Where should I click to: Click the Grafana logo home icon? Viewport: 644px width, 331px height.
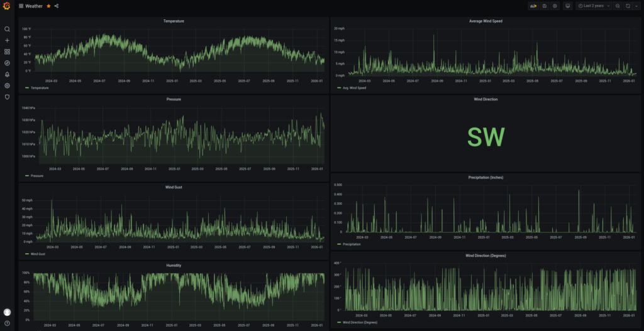tap(7, 6)
